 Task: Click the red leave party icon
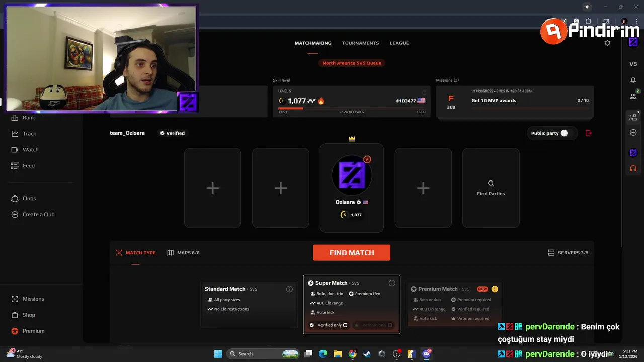pyautogui.click(x=589, y=133)
